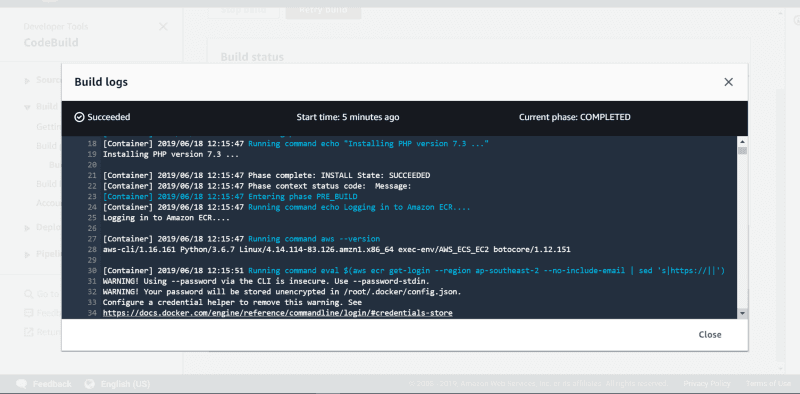Click log line 31 password insecure warning
Viewport: 800px width, 394px height.
click(x=266, y=281)
